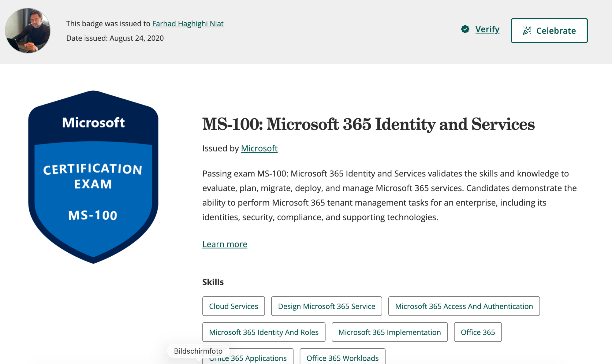Select the Microsoft 365 Implementation skill tag
Screen dimensions: 612x364
pyautogui.click(x=390, y=332)
